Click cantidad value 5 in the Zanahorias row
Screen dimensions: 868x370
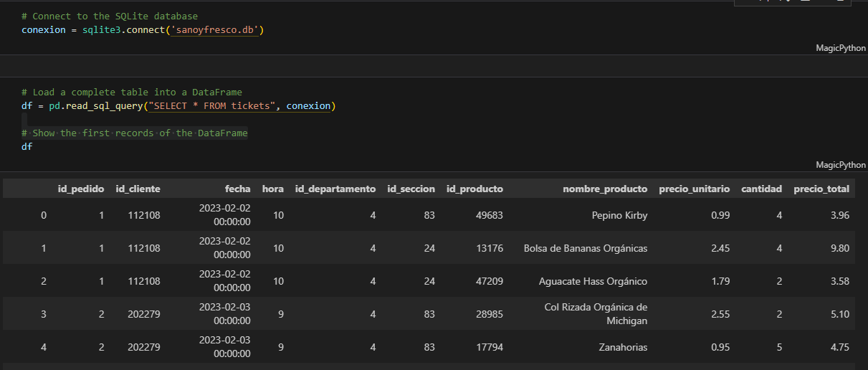(x=780, y=347)
